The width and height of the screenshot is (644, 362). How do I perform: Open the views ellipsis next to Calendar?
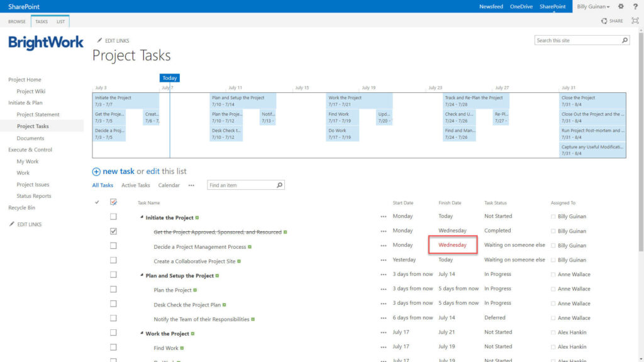[x=191, y=185]
